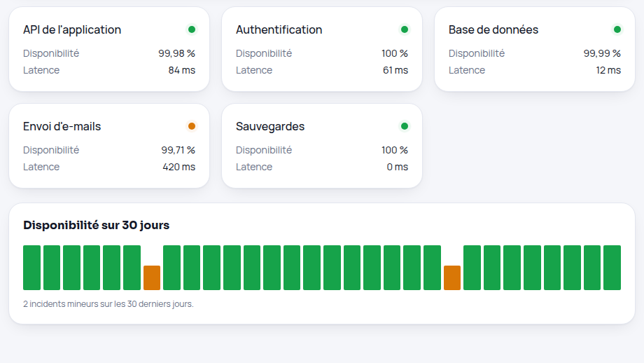Image resolution: width=644 pixels, height=363 pixels.
Task: Click the '2 incidents mineurs' summary note
Action: coord(108,304)
